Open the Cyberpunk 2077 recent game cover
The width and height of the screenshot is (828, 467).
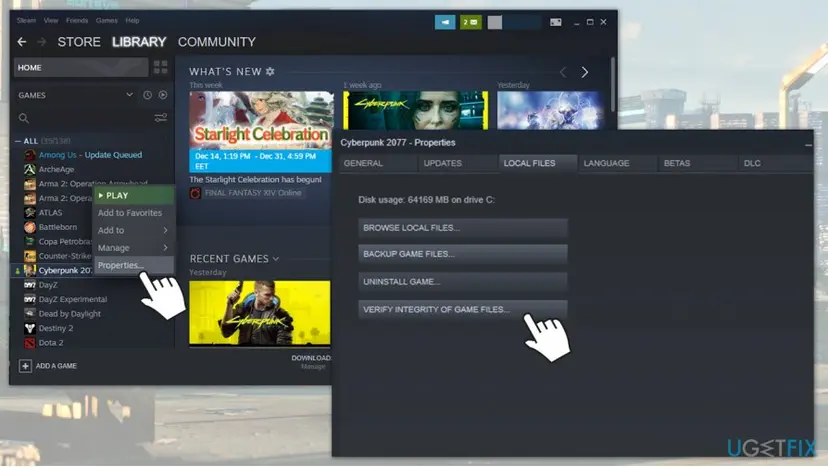(260, 313)
